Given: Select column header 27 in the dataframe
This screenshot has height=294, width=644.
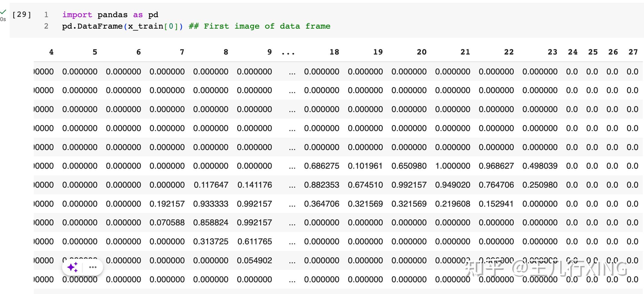Looking at the screenshot, I should pyautogui.click(x=633, y=52).
